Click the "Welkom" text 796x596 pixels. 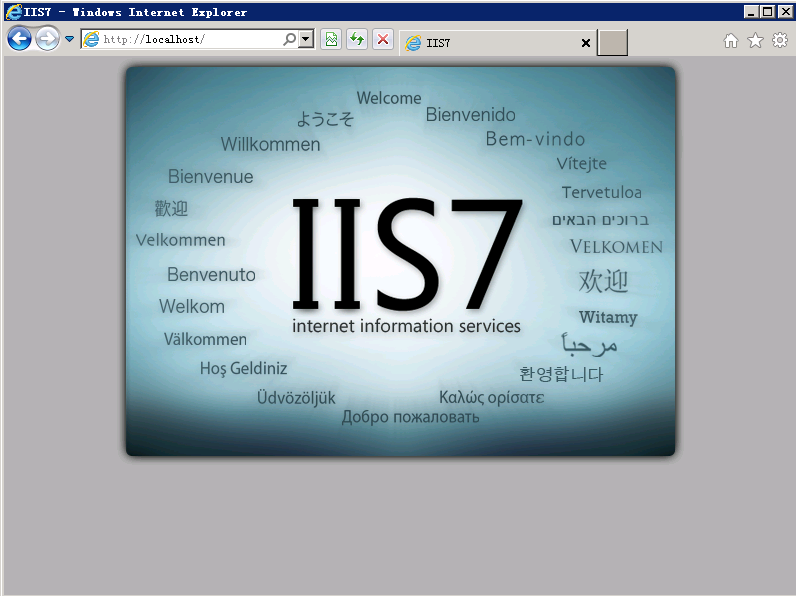192,307
